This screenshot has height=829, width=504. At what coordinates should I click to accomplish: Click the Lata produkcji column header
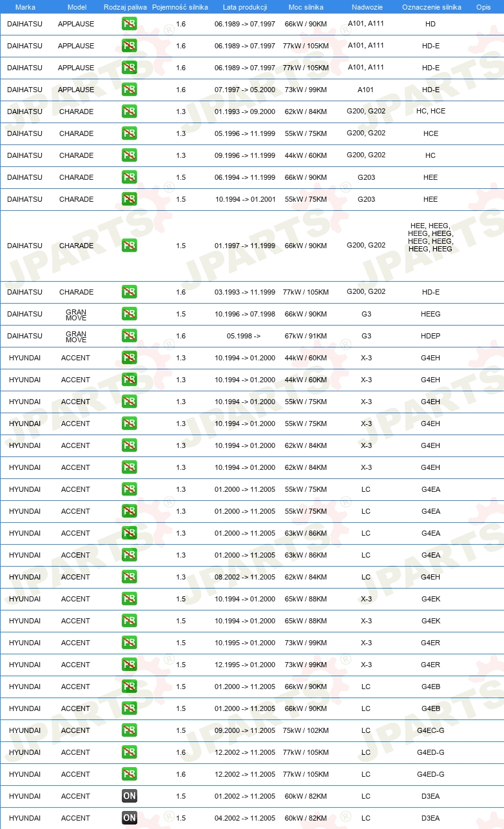[x=245, y=6]
